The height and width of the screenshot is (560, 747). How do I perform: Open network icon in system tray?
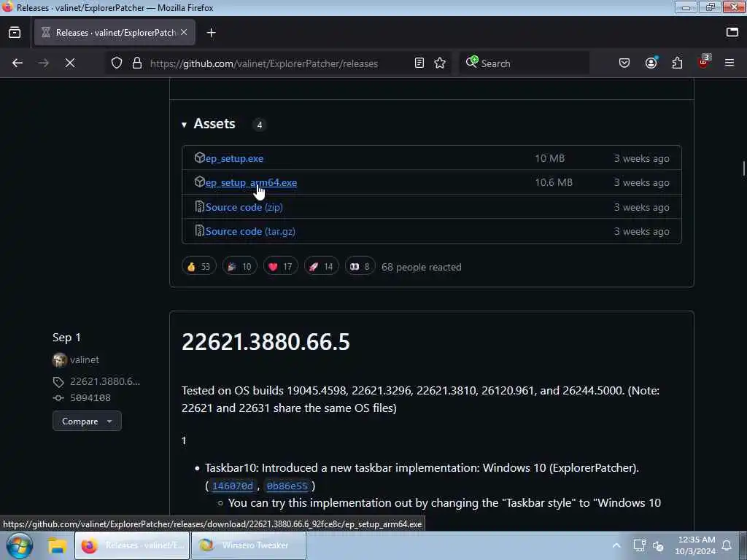[x=639, y=545]
